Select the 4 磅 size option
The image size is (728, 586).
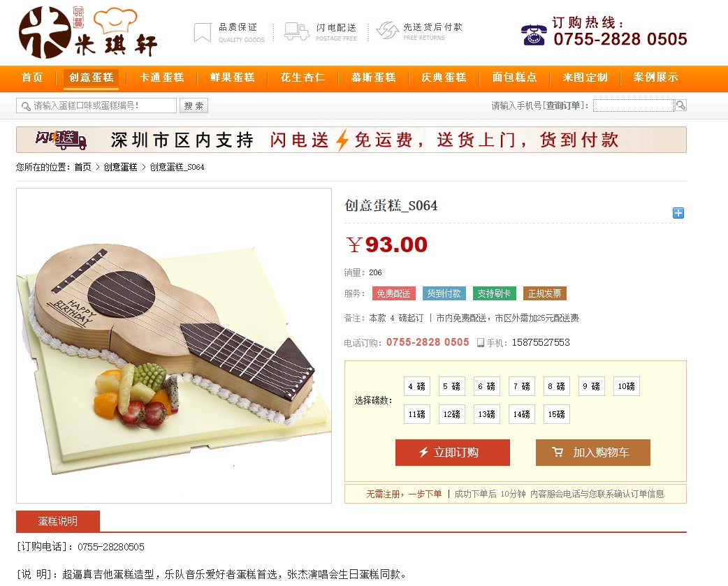coord(416,386)
